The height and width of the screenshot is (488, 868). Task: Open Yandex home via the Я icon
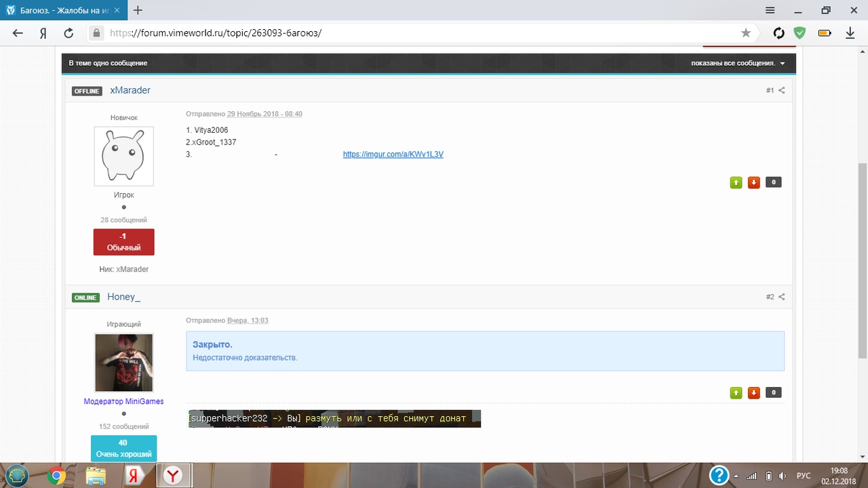(x=43, y=33)
